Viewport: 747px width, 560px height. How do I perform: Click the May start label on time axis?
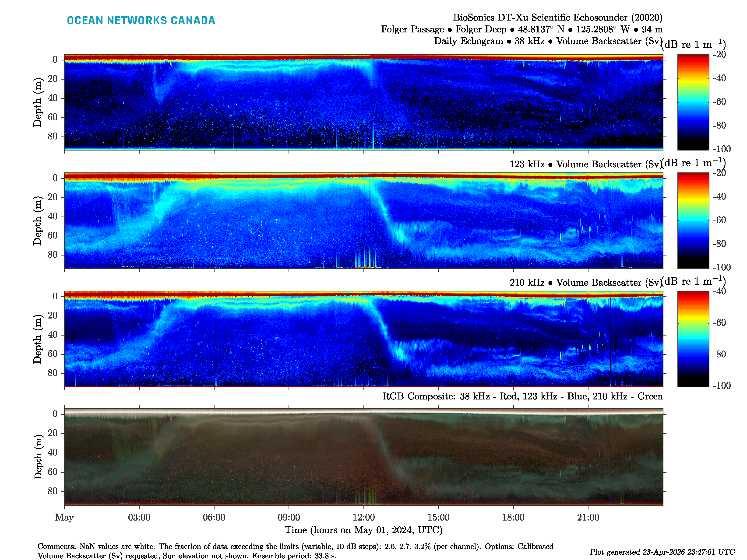pyautogui.click(x=64, y=518)
